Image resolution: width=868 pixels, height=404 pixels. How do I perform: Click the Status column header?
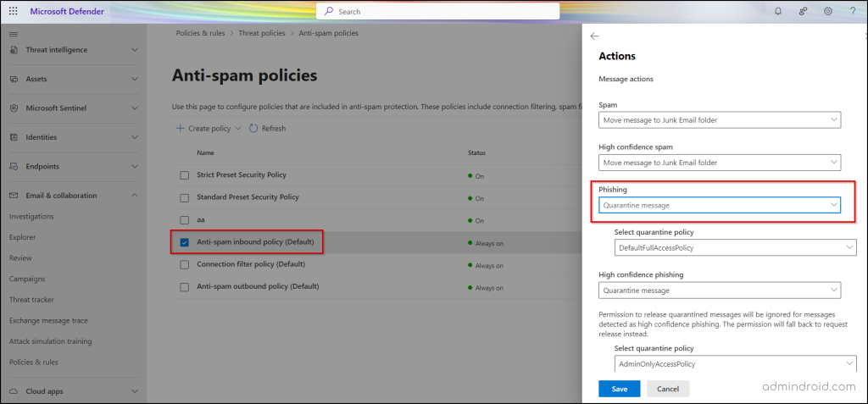point(476,152)
